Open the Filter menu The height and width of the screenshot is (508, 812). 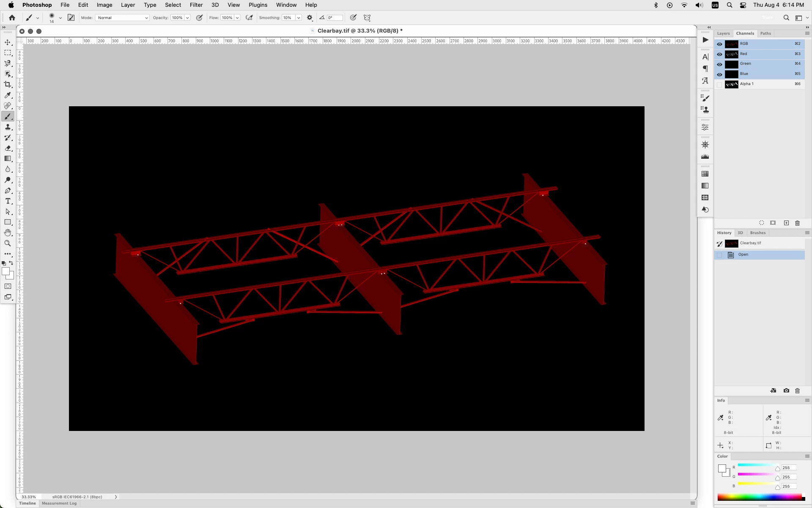(x=196, y=5)
